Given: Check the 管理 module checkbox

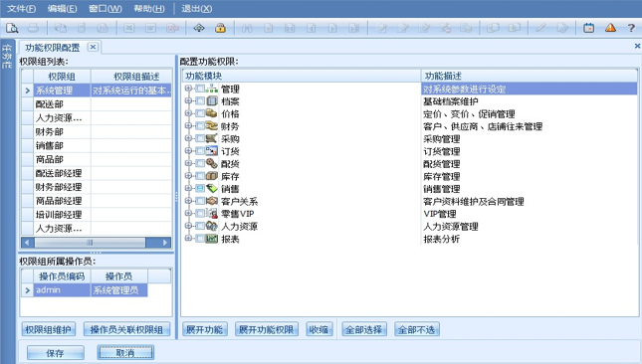Looking at the screenshot, I should click(x=200, y=89).
